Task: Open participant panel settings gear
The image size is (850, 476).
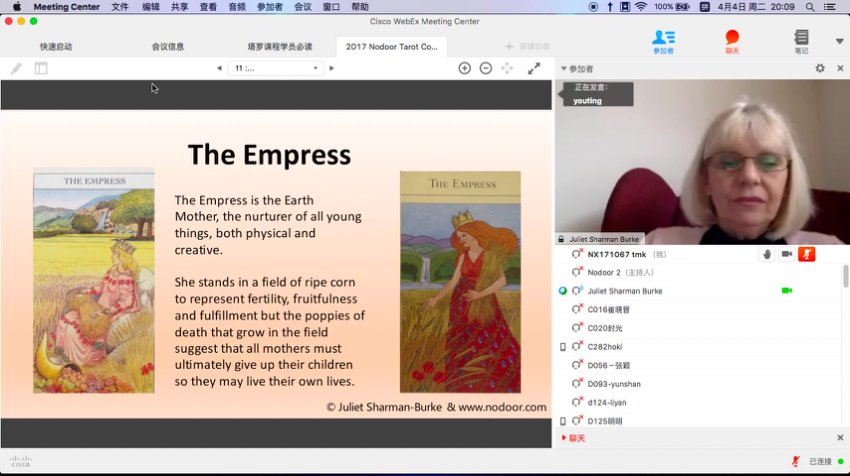Action: pos(820,68)
